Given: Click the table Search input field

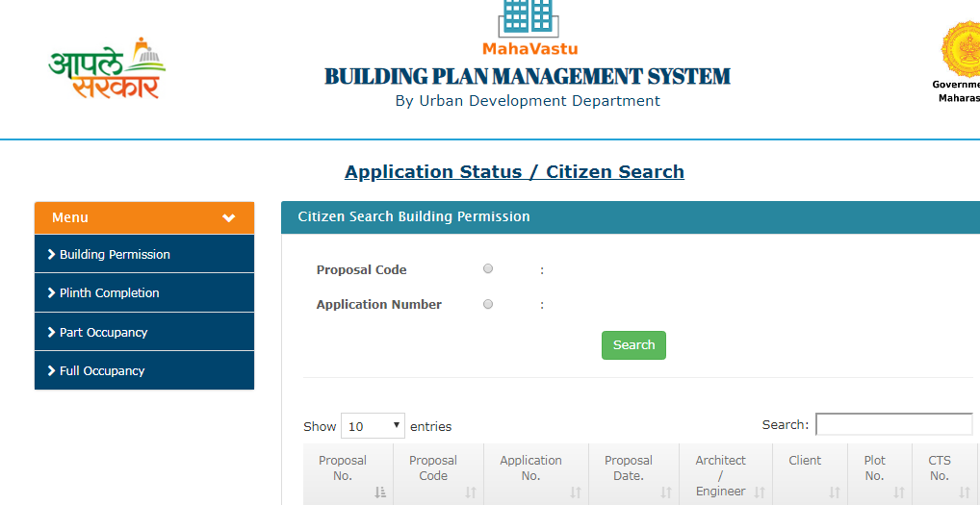Looking at the screenshot, I should point(894,424).
